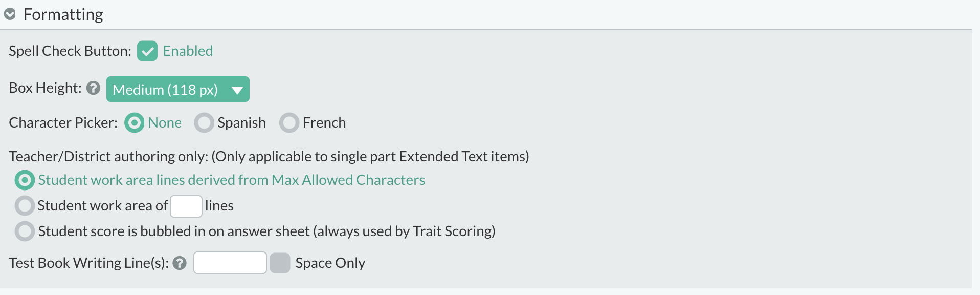Open the Test Book Writing Line(s) help icon
This screenshot has height=295, width=980.
coord(180,263)
